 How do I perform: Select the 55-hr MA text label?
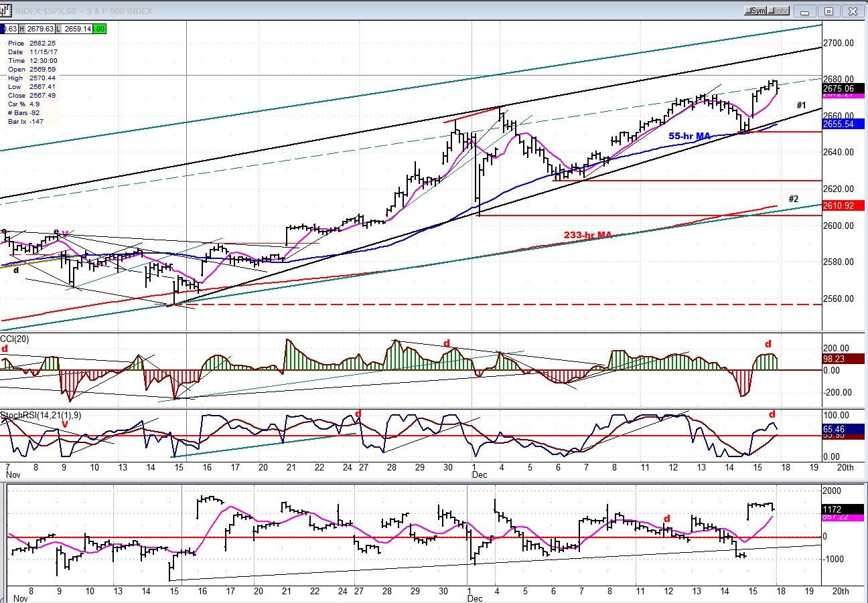point(689,136)
